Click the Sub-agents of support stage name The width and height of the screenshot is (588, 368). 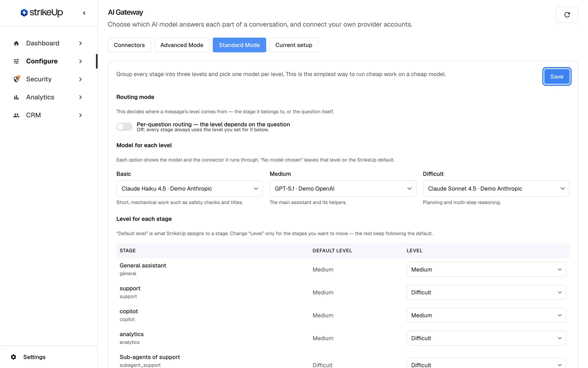(150, 357)
